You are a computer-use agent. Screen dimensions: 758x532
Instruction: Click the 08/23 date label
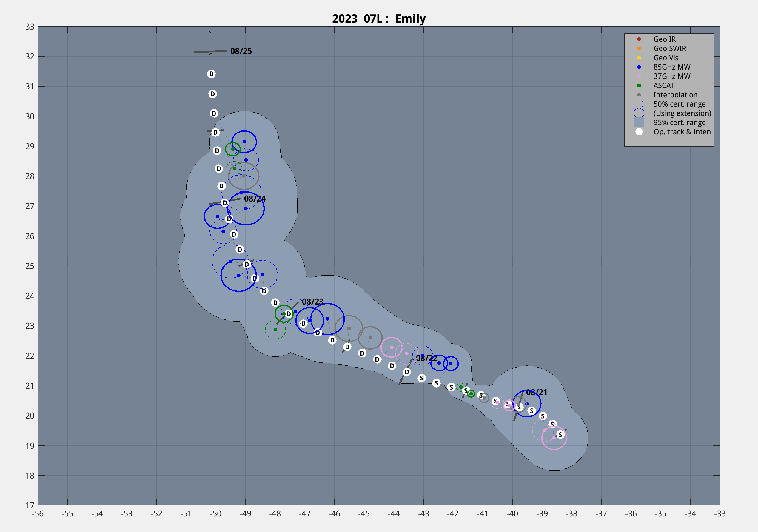tap(312, 302)
